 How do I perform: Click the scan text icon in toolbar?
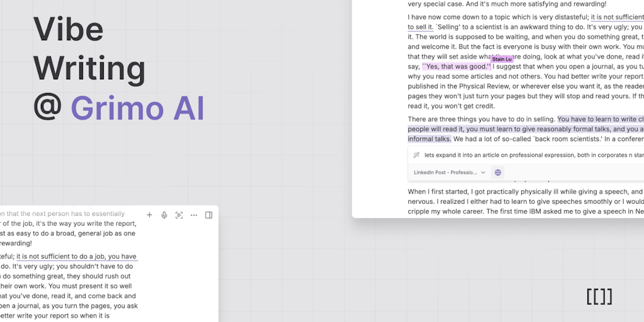click(x=179, y=215)
